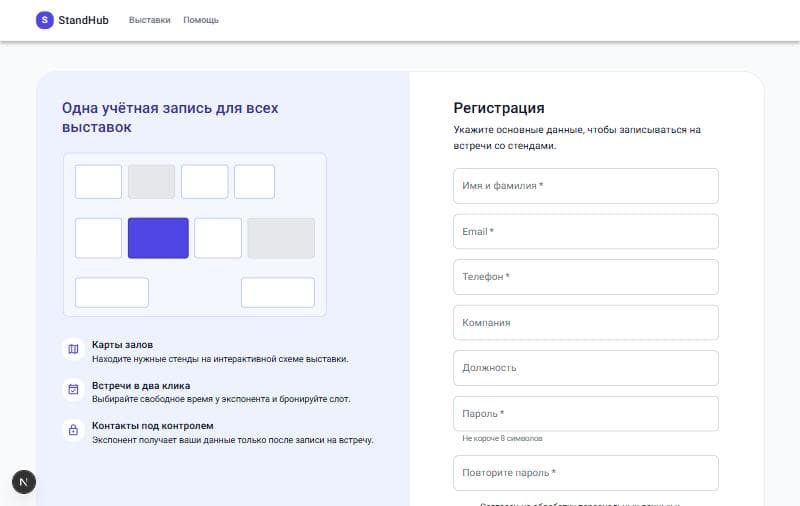Image resolution: width=800 pixels, height=506 pixels.
Task: Focus the Имя и фамилия input field
Action: coord(586,186)
